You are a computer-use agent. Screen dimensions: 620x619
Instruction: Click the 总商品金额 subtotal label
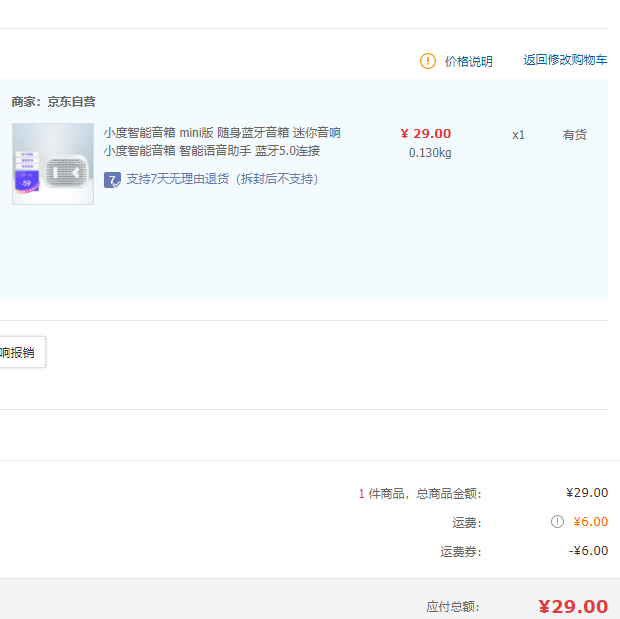448,493
